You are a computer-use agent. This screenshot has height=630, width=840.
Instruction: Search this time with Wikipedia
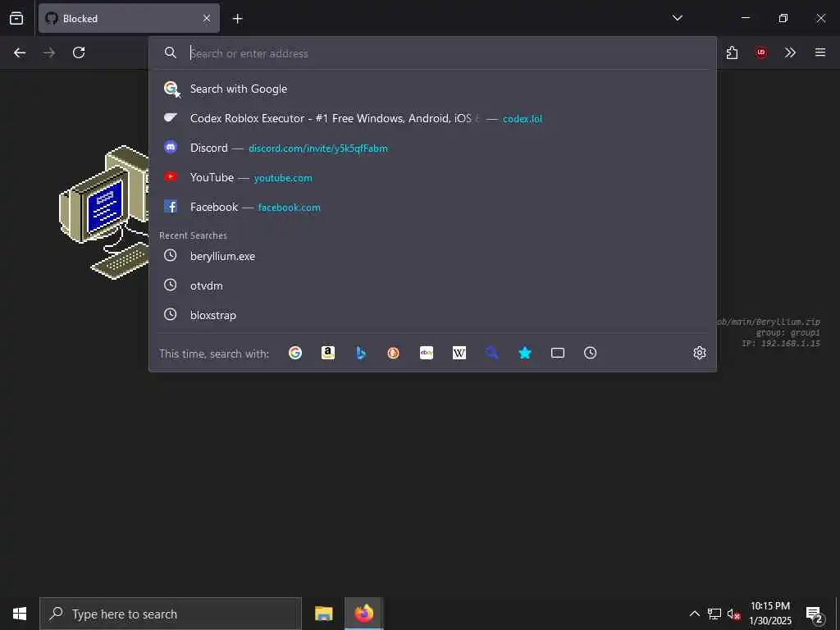click(x=459, y=353)
